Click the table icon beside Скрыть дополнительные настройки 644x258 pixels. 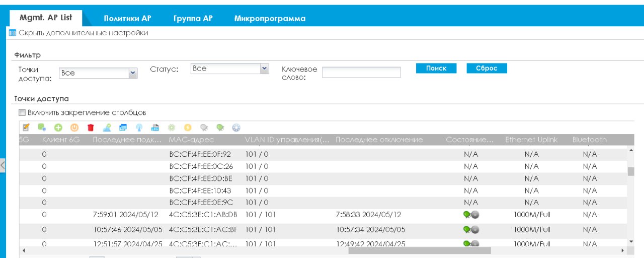13,33
